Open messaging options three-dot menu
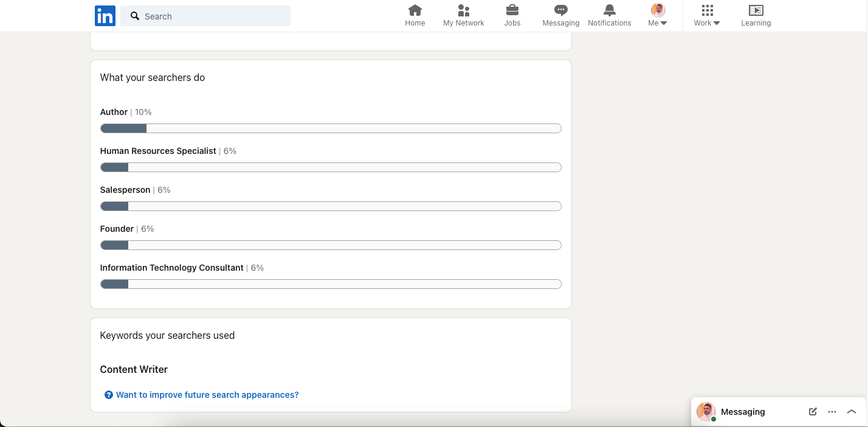The image size is (868, 427). (x=832, y=412)
